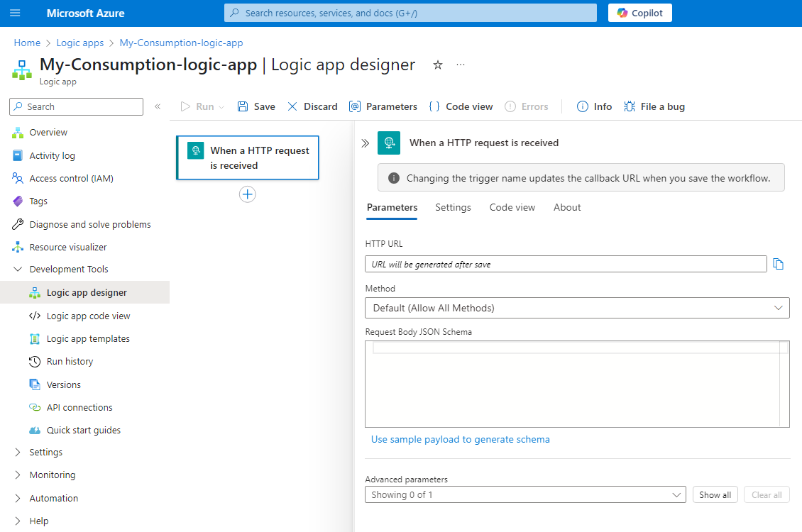Open the Copilot button in header
This screenshot has height=532, width=802.
click(639, 13)
